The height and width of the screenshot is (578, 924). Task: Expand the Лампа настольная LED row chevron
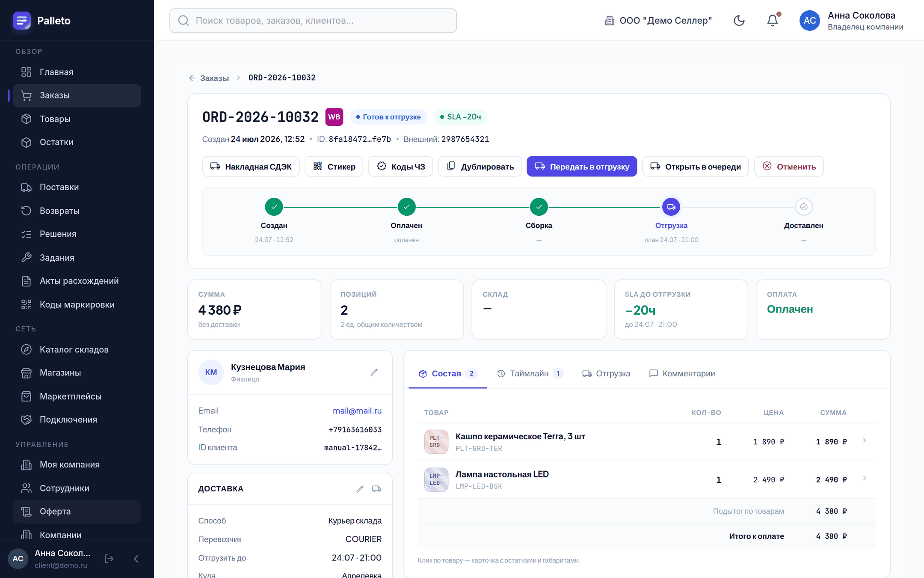tap(865, 478)
